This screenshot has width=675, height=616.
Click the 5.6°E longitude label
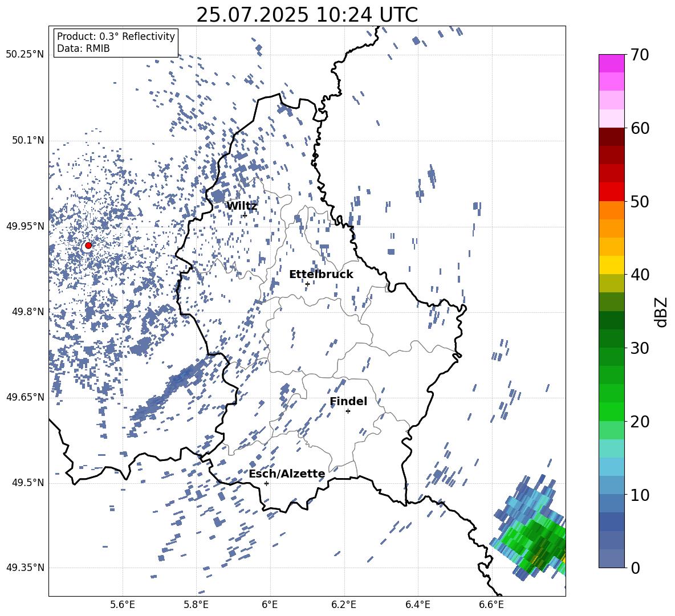123,605
